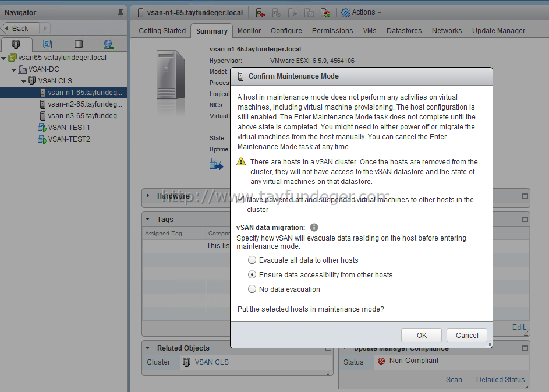Click the Enter Maintenance Mode toolbar icon
This screenshot has height=392, width=549.
click(260, 13)
